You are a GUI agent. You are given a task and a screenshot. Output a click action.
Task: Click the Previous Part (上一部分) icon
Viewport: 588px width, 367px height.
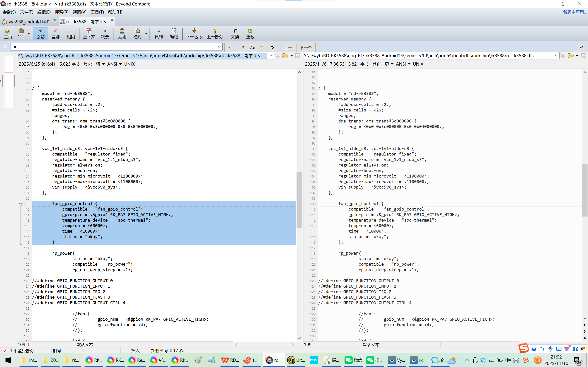coord(215,33)
